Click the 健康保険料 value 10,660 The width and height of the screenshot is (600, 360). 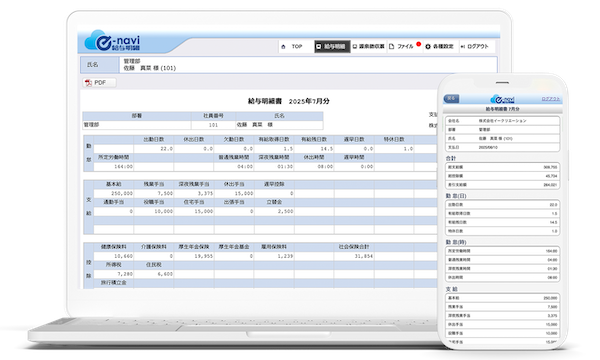(113, 256)
